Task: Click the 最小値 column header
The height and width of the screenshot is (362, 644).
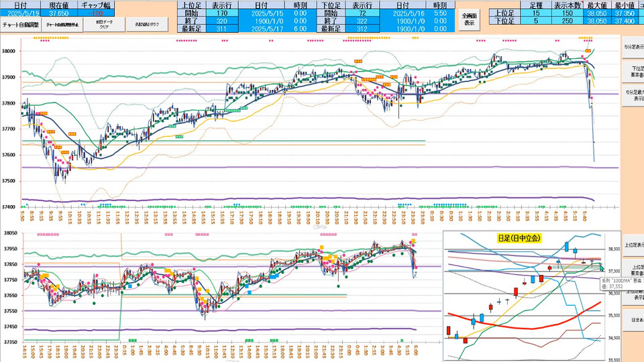Action: pos(625,5)
